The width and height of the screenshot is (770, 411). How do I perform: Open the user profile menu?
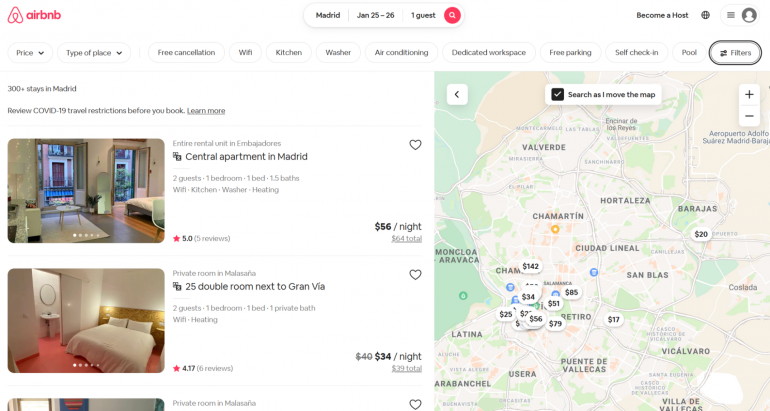pos(740,15)
